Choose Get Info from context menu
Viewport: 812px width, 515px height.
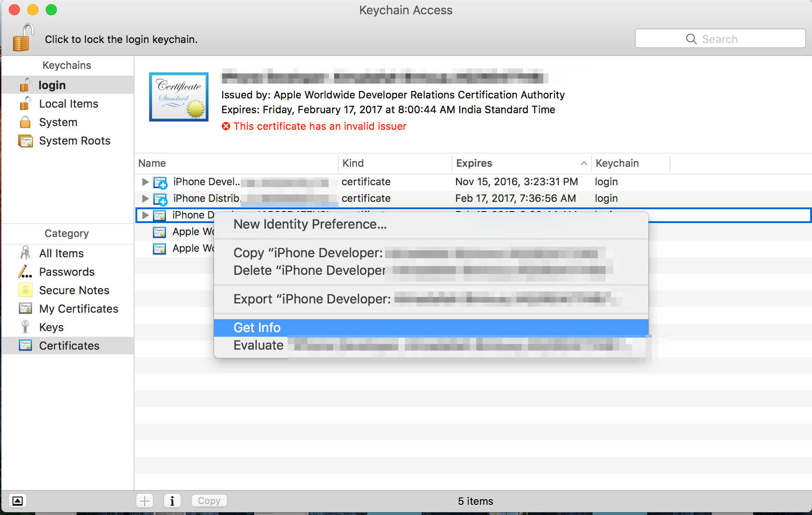pos(431,327)
